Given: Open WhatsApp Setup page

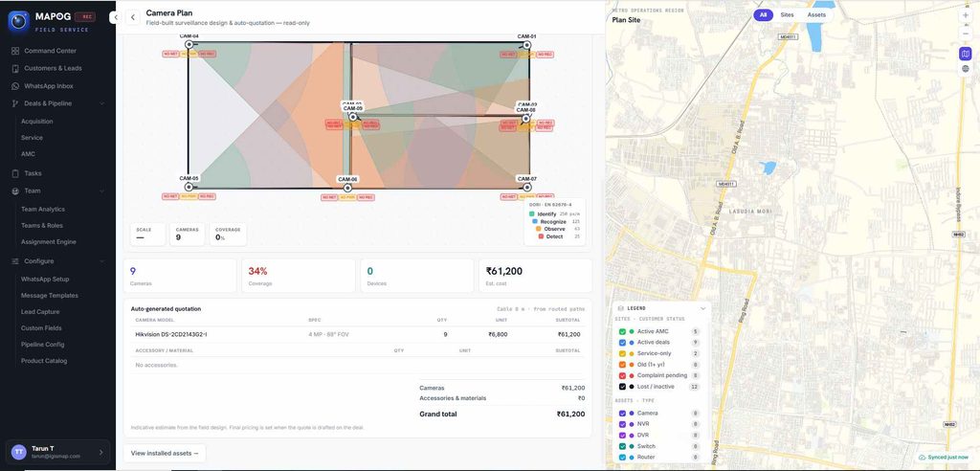Looking at the screenshot, I should 45,280.
